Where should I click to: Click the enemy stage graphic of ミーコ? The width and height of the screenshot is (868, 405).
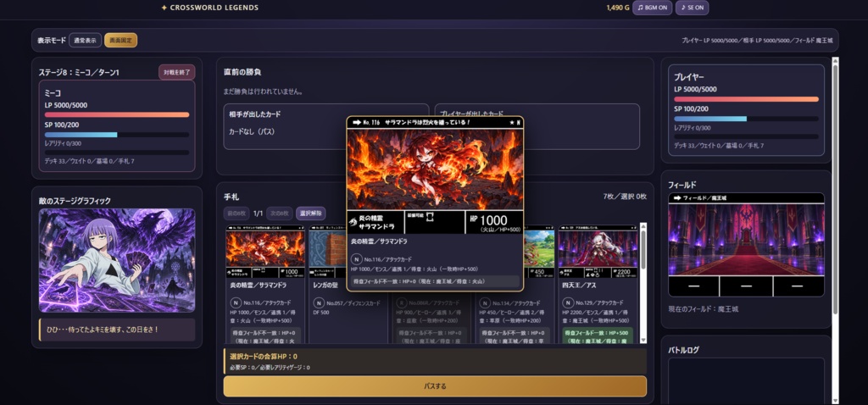tap(117, 260)
